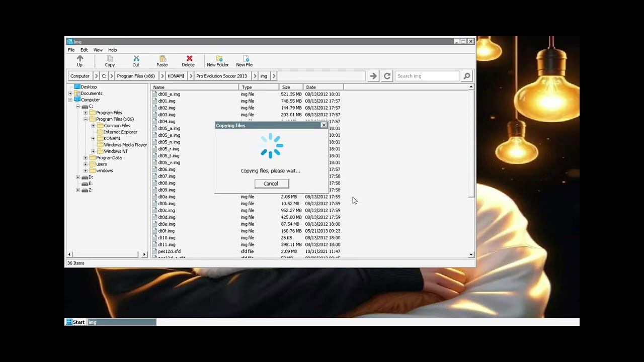Screen dimensions: 644x362
Task: Click Pro Evolution Soccer 2013 breadcrumb
Action: 221,76
